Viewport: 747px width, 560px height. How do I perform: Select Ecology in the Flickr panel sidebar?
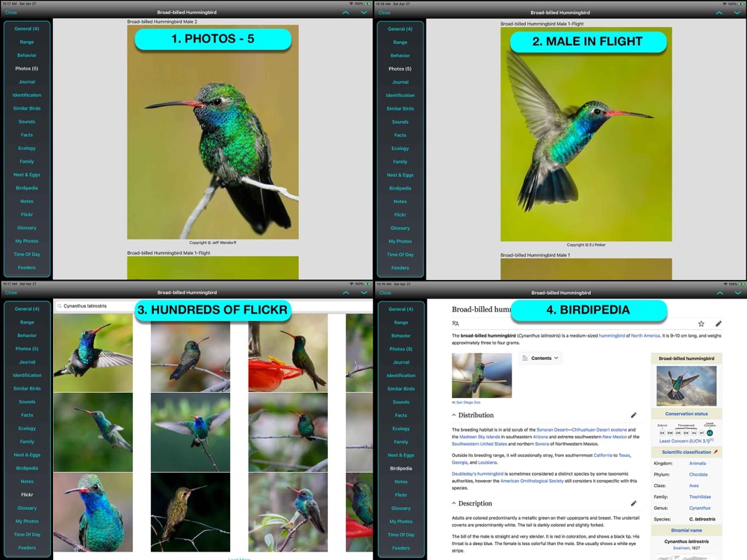point(27,429)
